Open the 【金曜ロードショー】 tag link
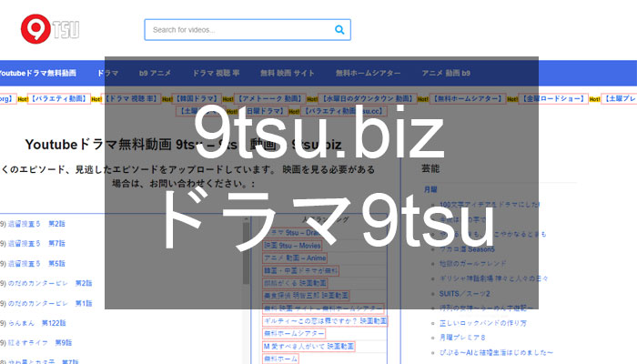Image resolution: width=637 pixels, height=364 pixels. click(x=553, y=98)
